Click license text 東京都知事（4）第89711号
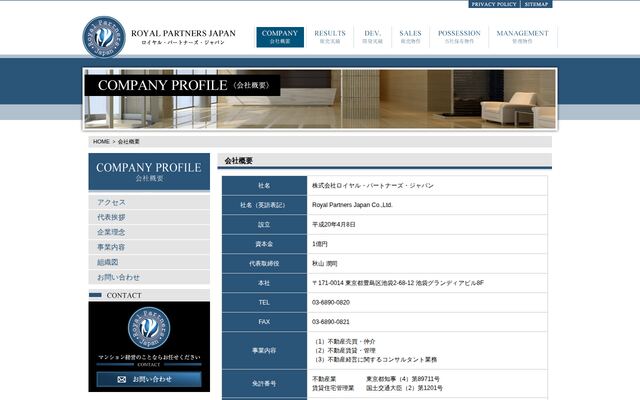The image size is (640, 400). point(403,379)
